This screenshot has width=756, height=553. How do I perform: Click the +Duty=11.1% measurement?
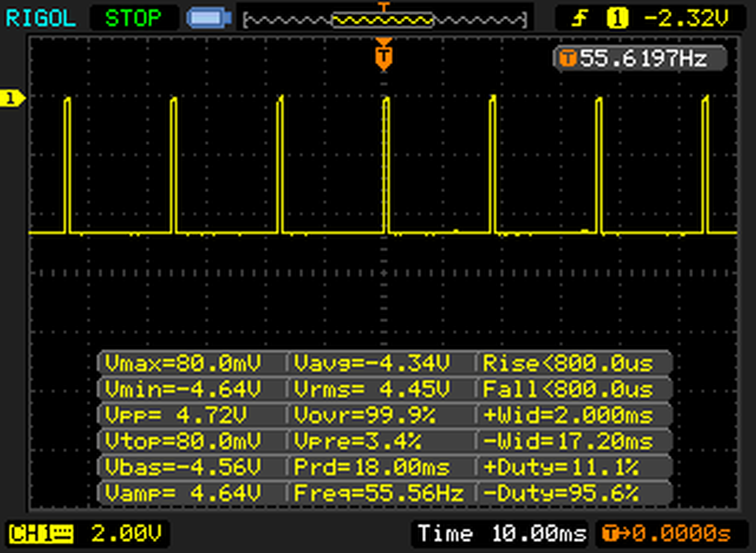click(561, 467)
